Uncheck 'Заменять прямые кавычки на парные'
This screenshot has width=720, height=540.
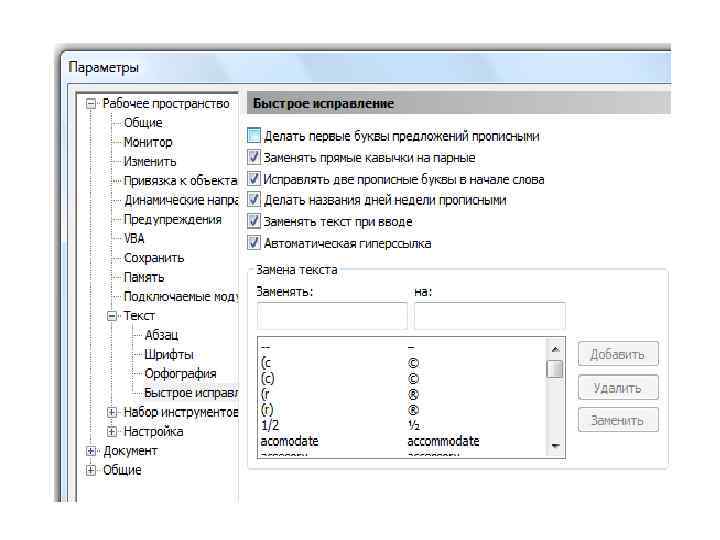point(253,157)
